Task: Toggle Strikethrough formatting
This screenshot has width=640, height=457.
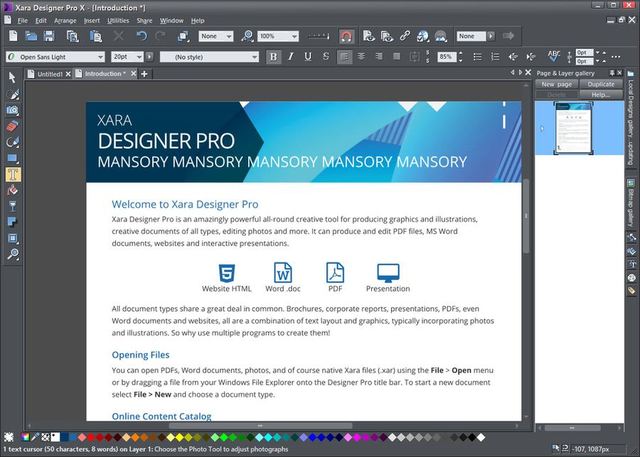Action: pyautogui.click(x=325, y=57)
